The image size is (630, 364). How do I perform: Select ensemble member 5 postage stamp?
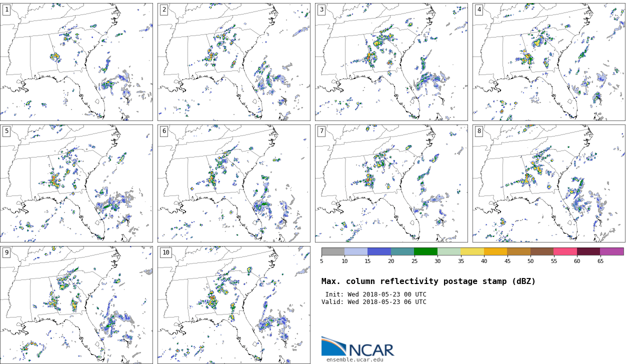coord(76,183)
